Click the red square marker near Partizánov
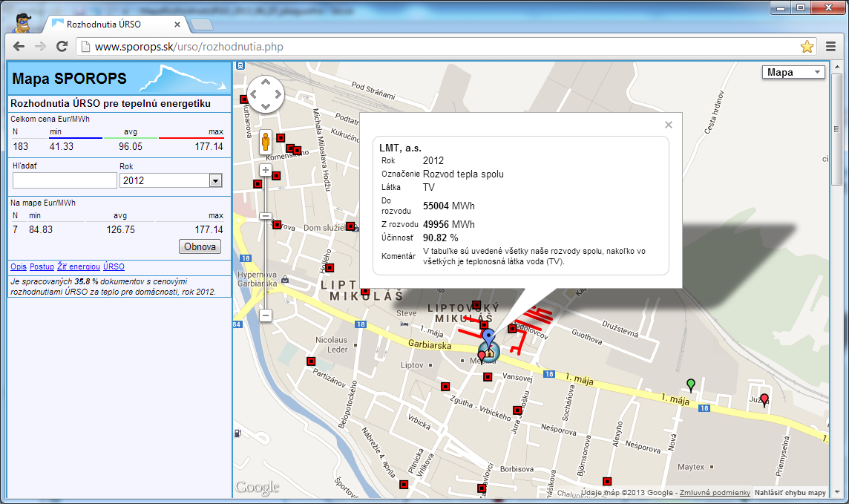The image size is (849, 504). [x=311, y=361]
